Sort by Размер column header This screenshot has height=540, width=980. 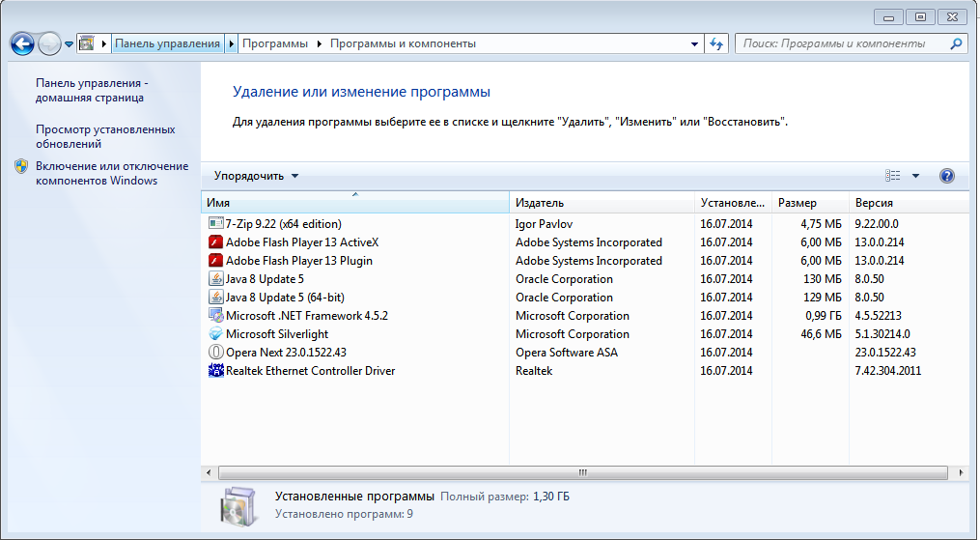(x=811, y=203)
